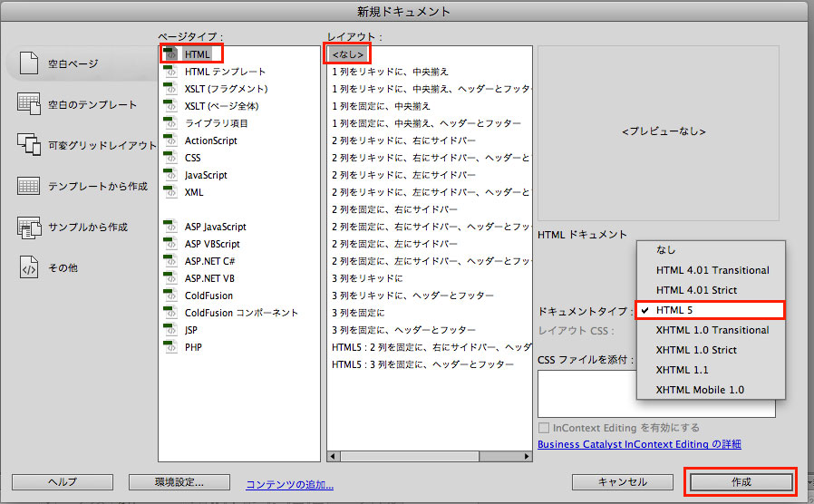
Task: Click the JSP file icon
Action: (x=170, y=329)
